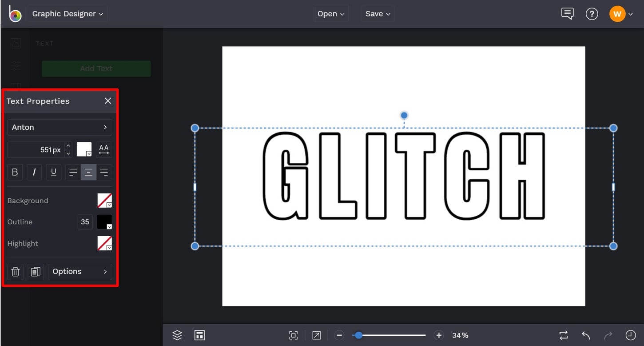Open the Graphic Designer mode menu
Image resolution: width=644 pixels, height=346 pixels.
pos(67,13)
